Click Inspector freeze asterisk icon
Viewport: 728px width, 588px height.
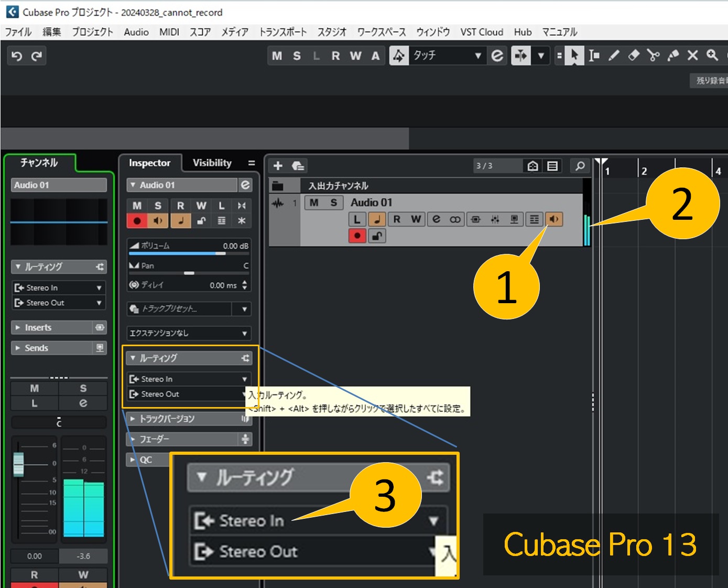coord(242,221)
